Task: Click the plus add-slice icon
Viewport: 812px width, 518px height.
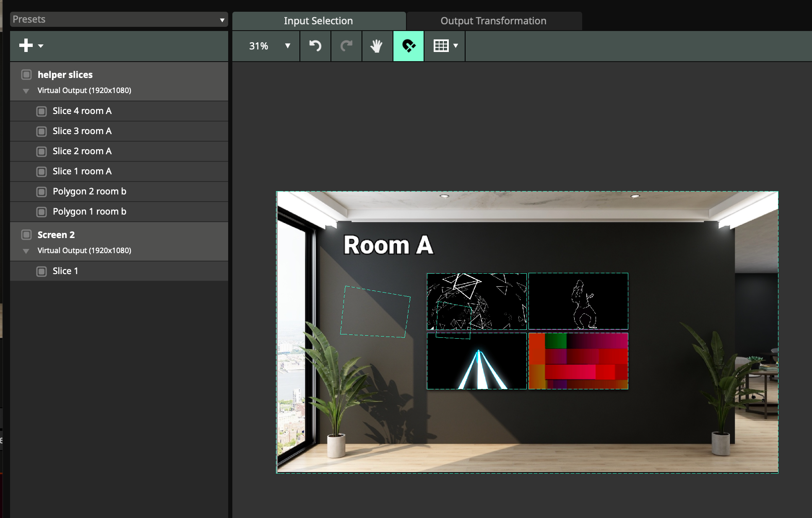Action: pos(26,46)
